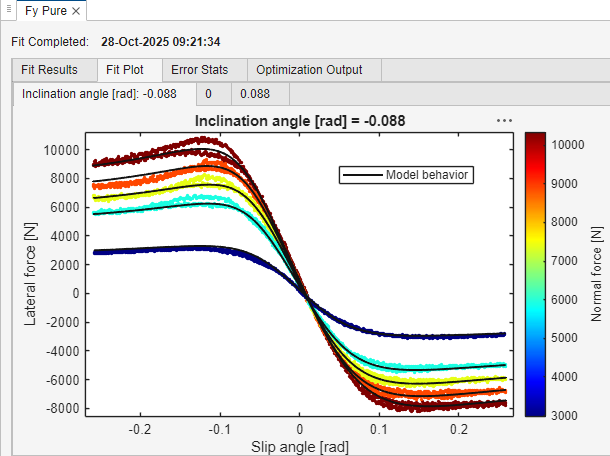Click the 0.2 x-axis tick label
610x456 pixels.
459,430
